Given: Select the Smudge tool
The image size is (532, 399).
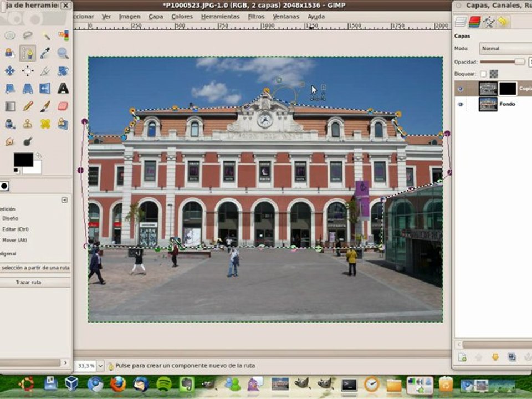Looking at the screenshot, I should (10, 141).
